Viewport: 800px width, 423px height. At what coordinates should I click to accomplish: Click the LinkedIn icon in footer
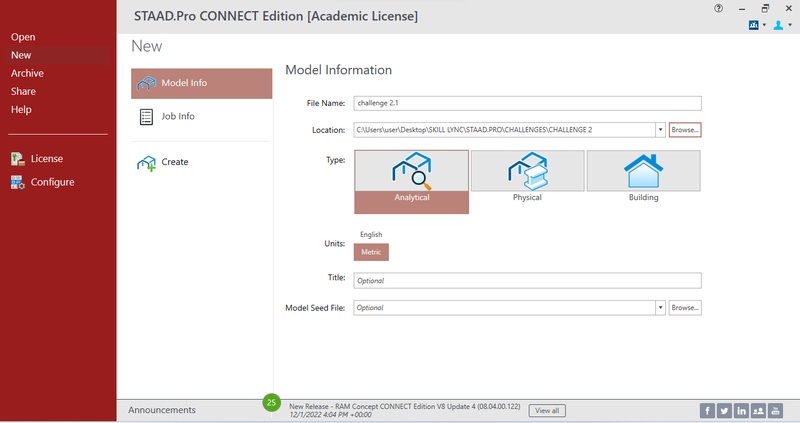741,410
